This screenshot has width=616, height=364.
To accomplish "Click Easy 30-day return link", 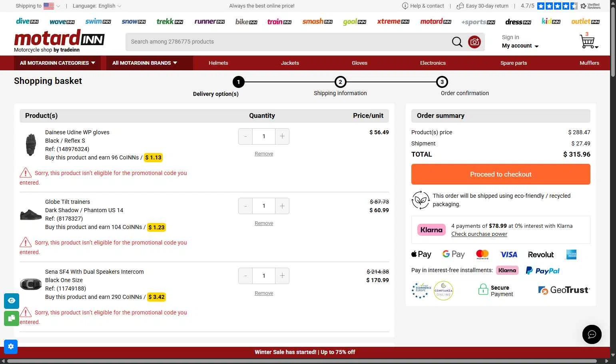I will click(x=482, y=6).
